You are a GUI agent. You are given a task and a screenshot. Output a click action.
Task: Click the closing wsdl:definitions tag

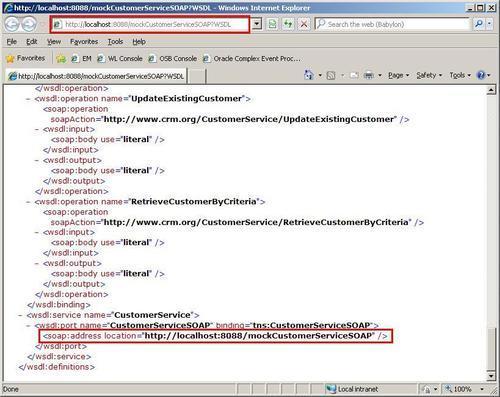[57, 367]
